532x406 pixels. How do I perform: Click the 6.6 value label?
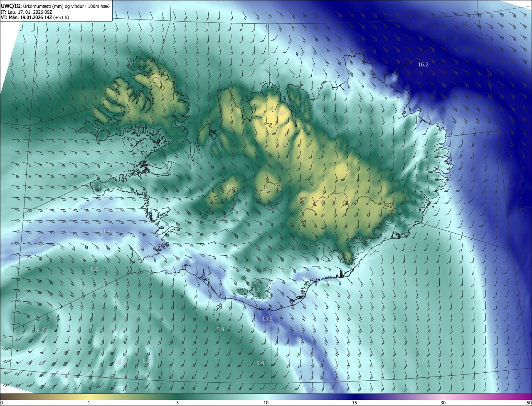[94, 269]
